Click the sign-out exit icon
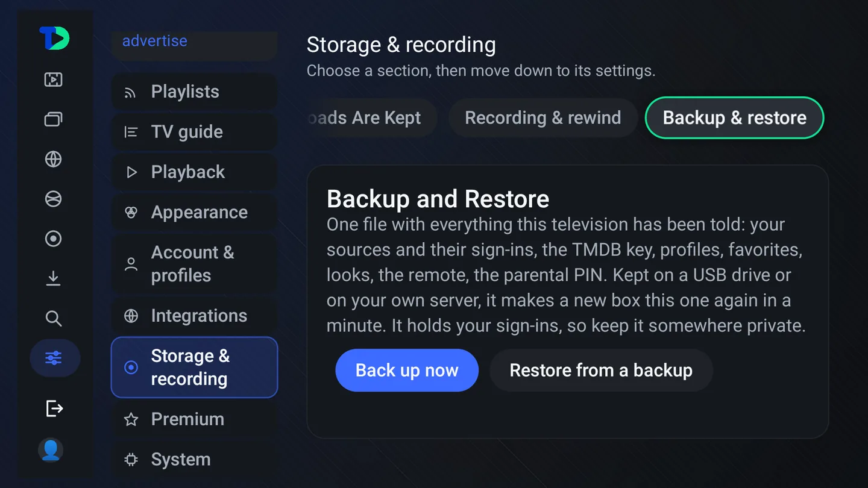 (54, 408)
